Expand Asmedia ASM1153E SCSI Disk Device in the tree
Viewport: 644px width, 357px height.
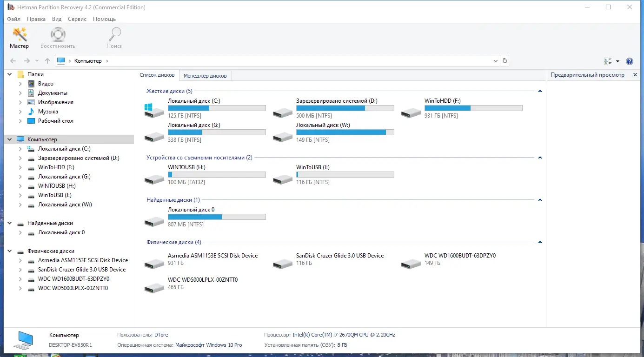point(20,260)
